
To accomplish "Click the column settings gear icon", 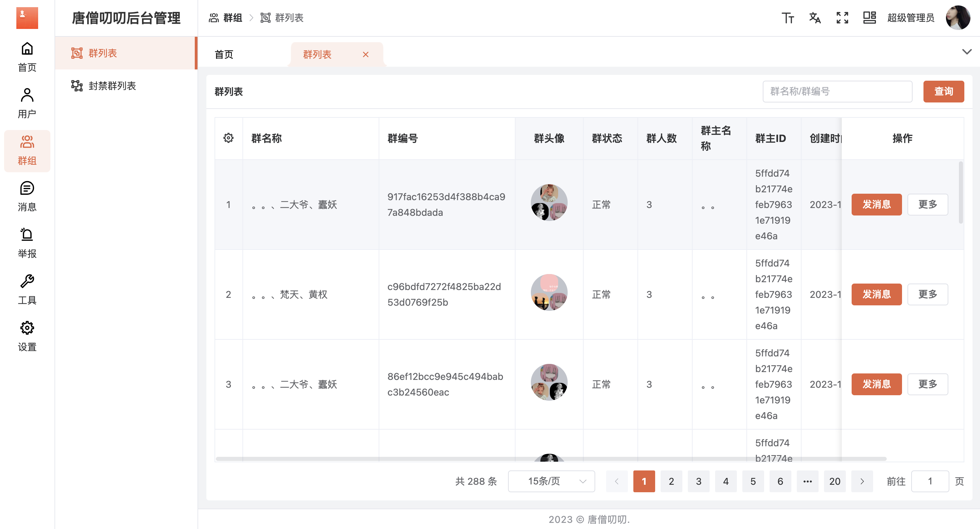I will [229, 138].
